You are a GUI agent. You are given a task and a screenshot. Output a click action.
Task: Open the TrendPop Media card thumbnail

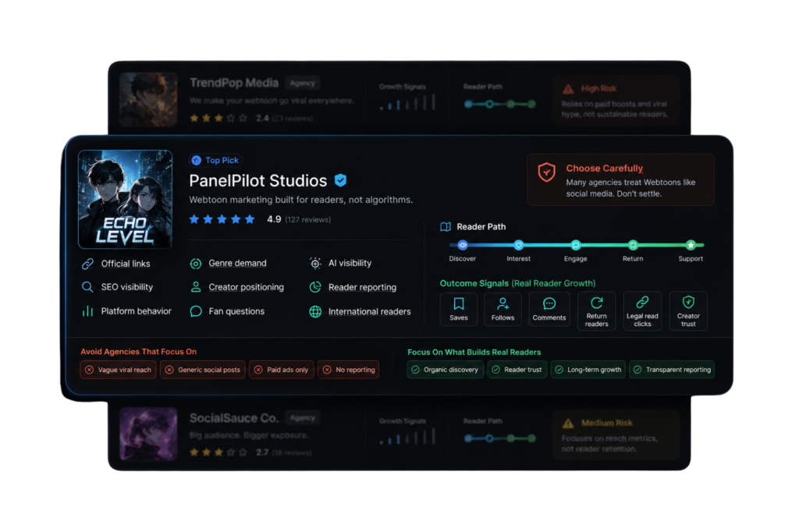(148, 99)
